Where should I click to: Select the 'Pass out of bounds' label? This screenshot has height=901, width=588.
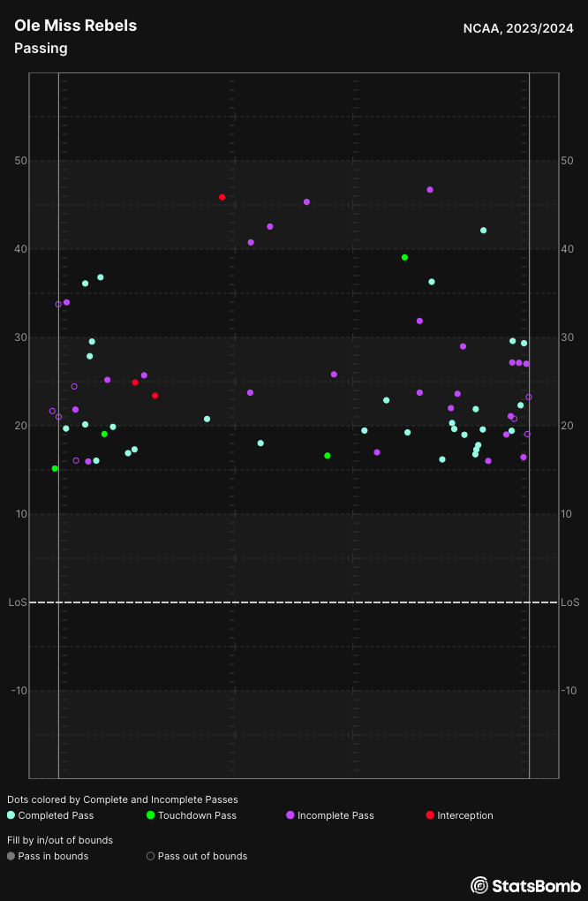pyautogui.click(x=203, y=856)
